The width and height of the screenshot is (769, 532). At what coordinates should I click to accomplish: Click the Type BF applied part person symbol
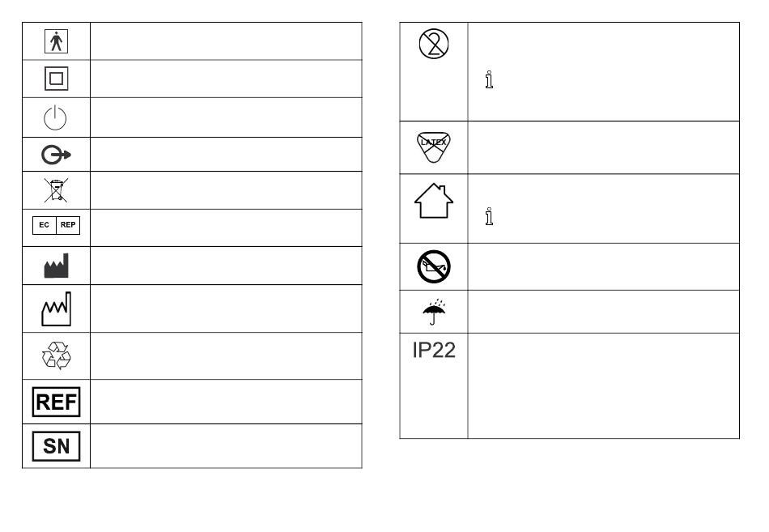point(56,41)
